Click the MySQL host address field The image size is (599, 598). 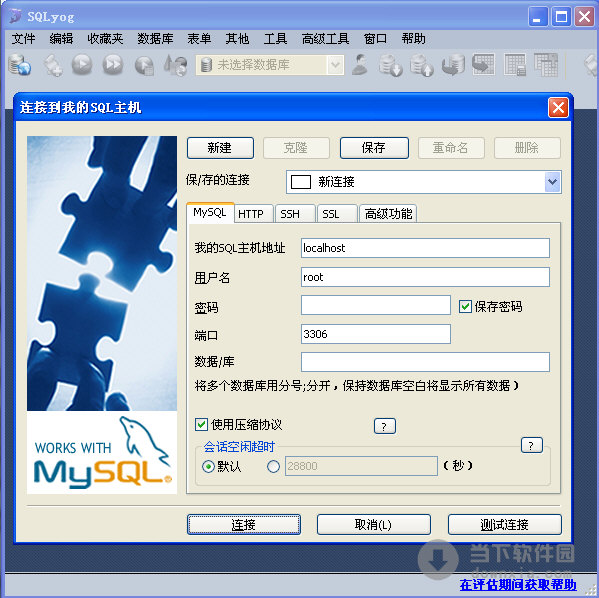tap(425, 248)
